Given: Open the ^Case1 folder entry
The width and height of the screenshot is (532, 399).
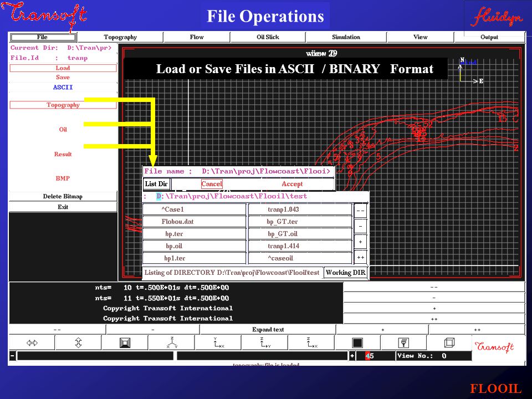Looking at the screenshot, I should [195, 209].
